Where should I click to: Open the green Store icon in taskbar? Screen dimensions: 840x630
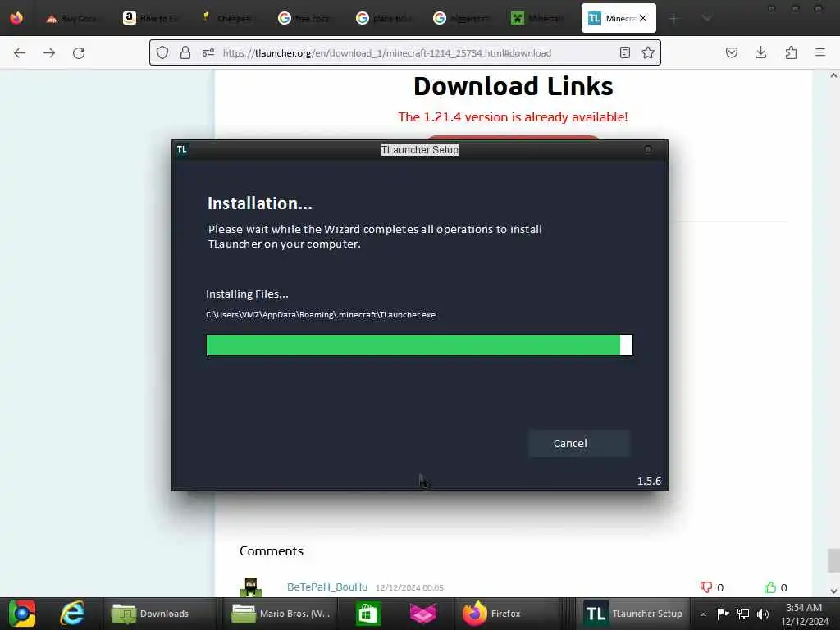(x=368, y=614)
